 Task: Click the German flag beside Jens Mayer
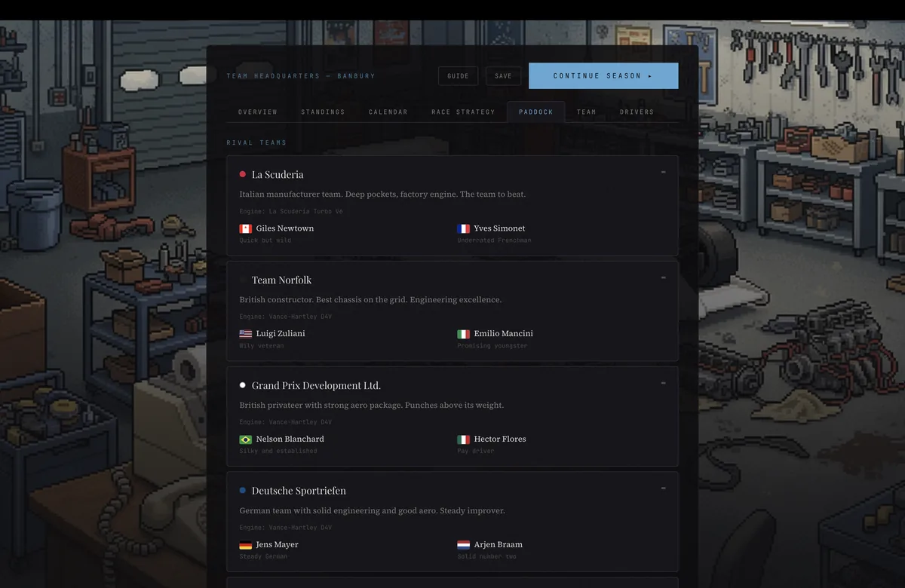click(245, 545)
